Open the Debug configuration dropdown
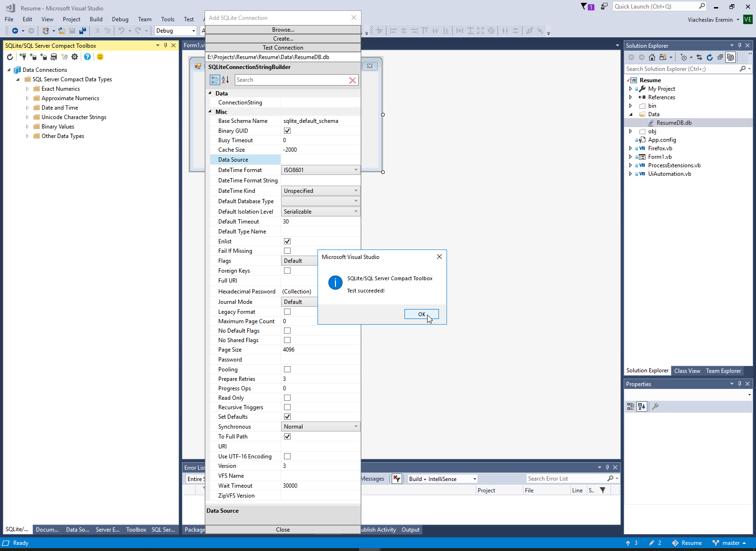This screenshot has width=756, height=551. click(176, 31)
